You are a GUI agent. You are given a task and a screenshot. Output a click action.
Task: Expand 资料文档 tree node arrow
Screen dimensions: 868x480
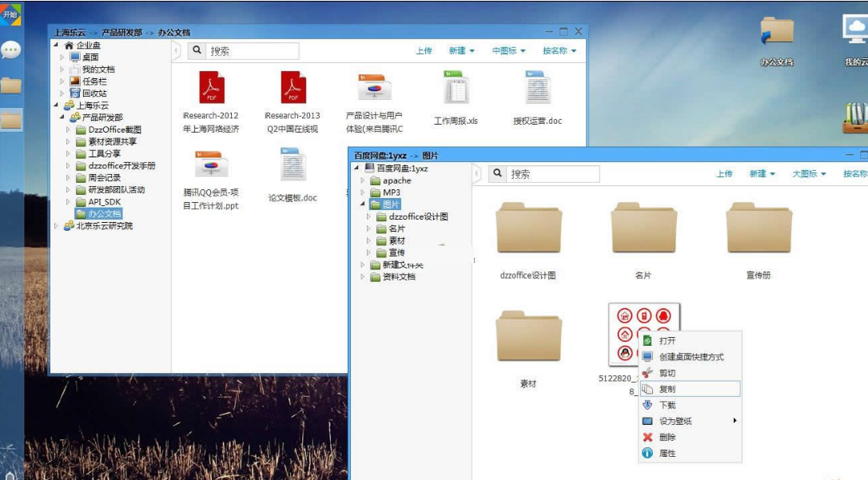363,276
